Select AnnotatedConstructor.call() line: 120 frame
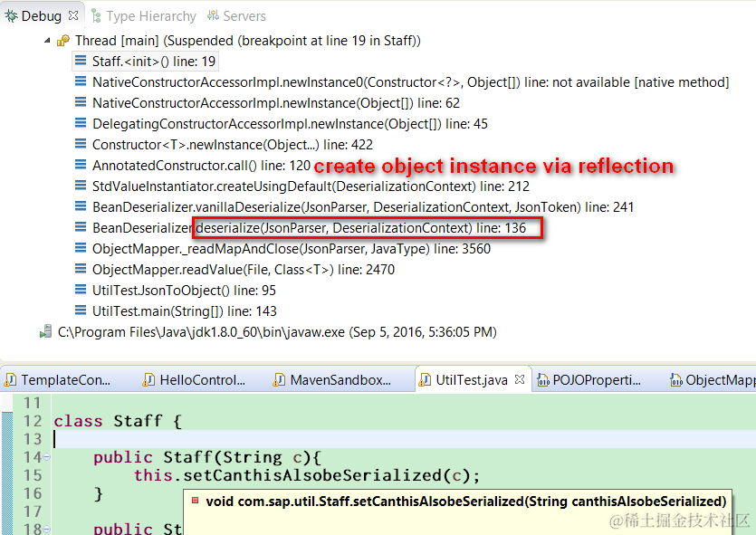756x535 pixels. click(202, 165)
